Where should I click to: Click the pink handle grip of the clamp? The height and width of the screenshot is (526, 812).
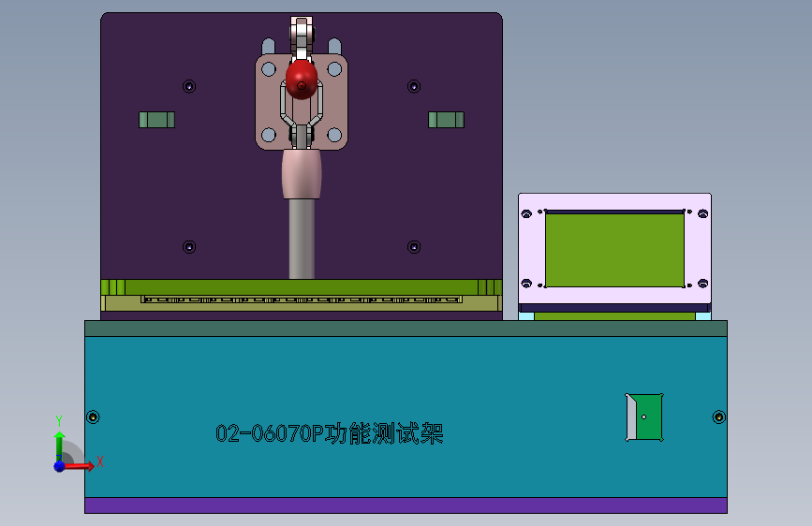click(x=302, y=174)
